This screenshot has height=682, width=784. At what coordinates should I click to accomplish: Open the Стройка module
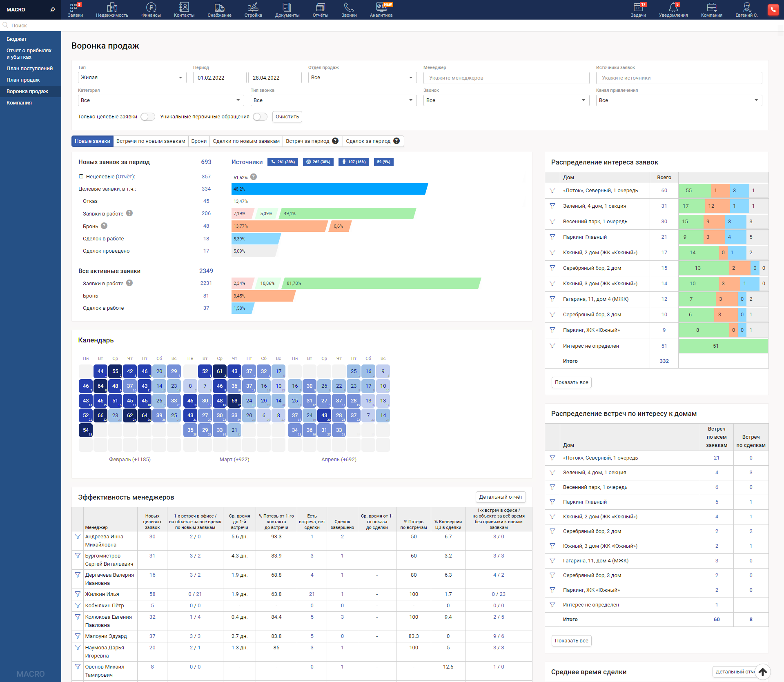click(x=253, y=10)
